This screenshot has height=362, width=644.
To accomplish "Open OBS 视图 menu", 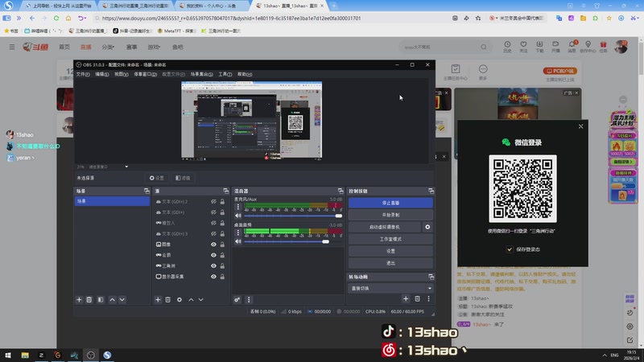I will pyautogui.click(x=122, y=74).
